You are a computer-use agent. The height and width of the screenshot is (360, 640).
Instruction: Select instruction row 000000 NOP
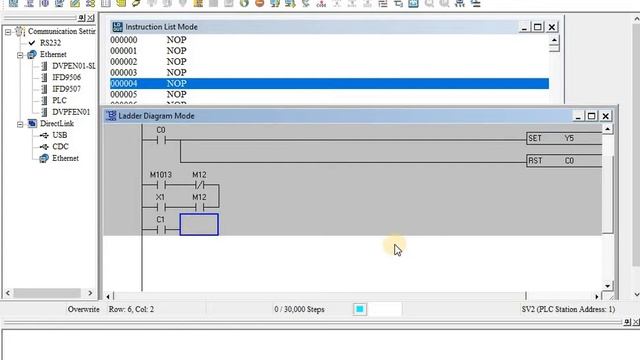point(329,40)
